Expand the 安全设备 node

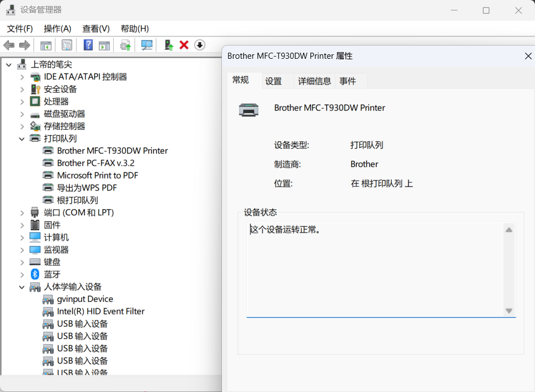[x=22, y=89]
